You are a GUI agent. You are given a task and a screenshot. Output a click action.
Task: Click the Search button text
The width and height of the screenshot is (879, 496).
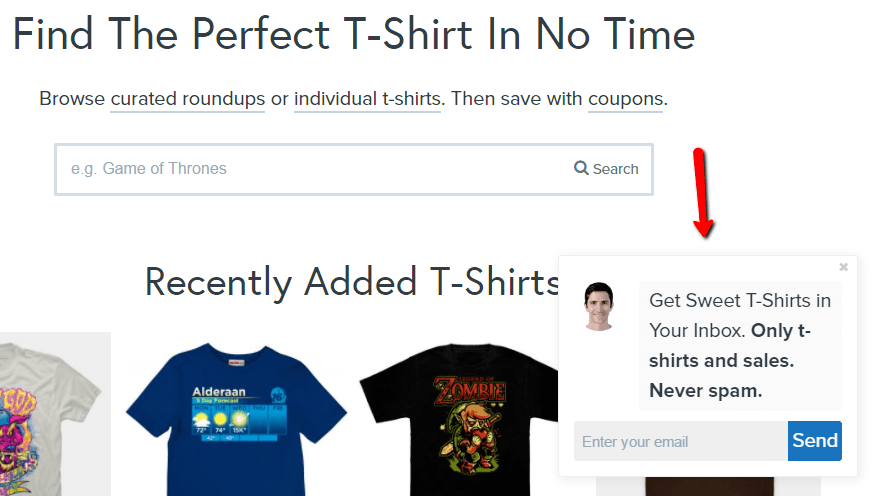click(616, 169)
